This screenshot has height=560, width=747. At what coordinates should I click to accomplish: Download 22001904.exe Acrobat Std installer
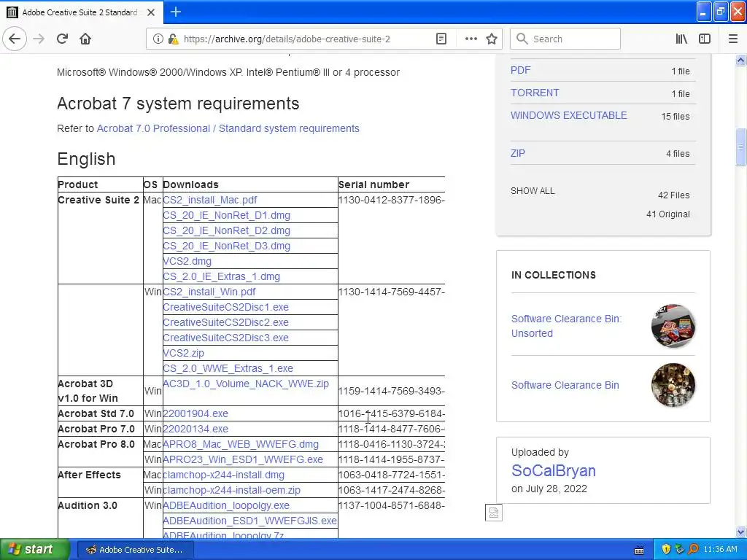pyautogui.click(x=196, y=414)
